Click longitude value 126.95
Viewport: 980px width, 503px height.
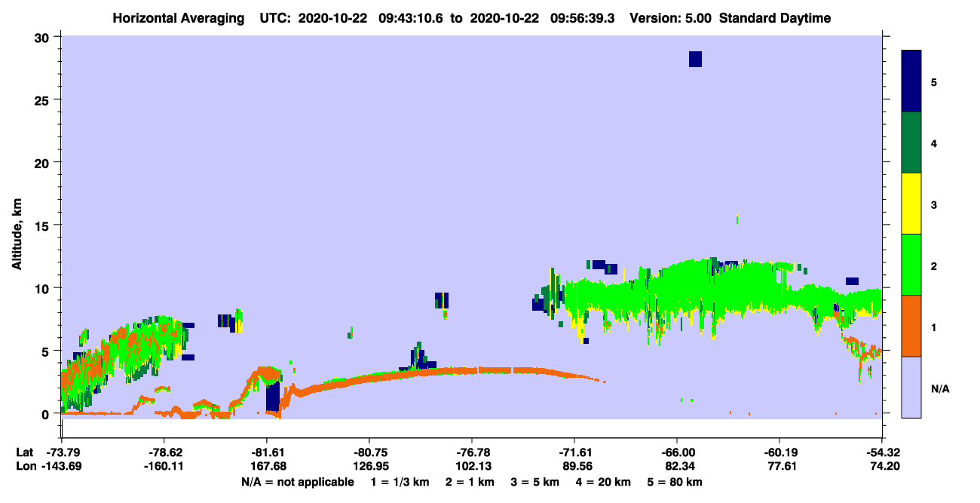369,466
